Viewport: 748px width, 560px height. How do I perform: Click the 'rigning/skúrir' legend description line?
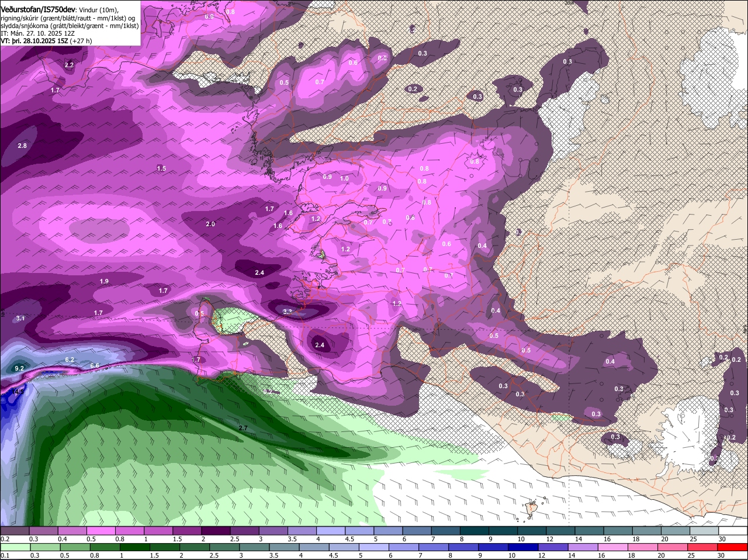point(68,18)
